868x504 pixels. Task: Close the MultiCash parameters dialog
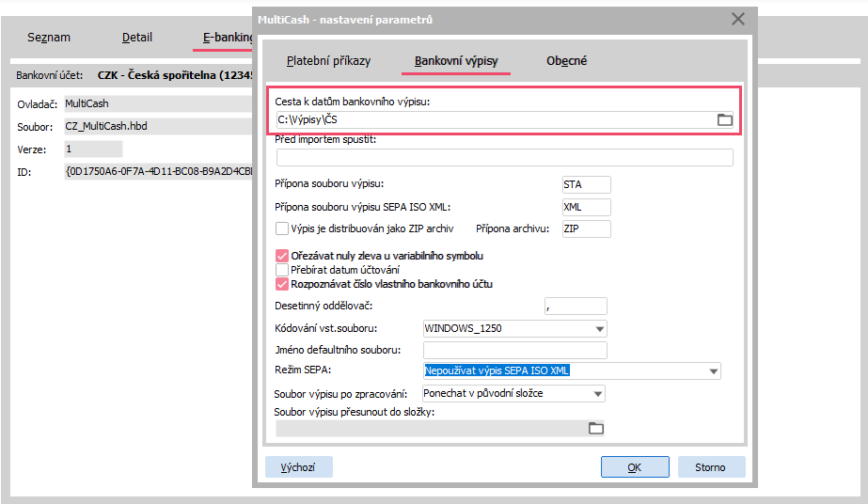pyautogui.click(x=738, y=20)
